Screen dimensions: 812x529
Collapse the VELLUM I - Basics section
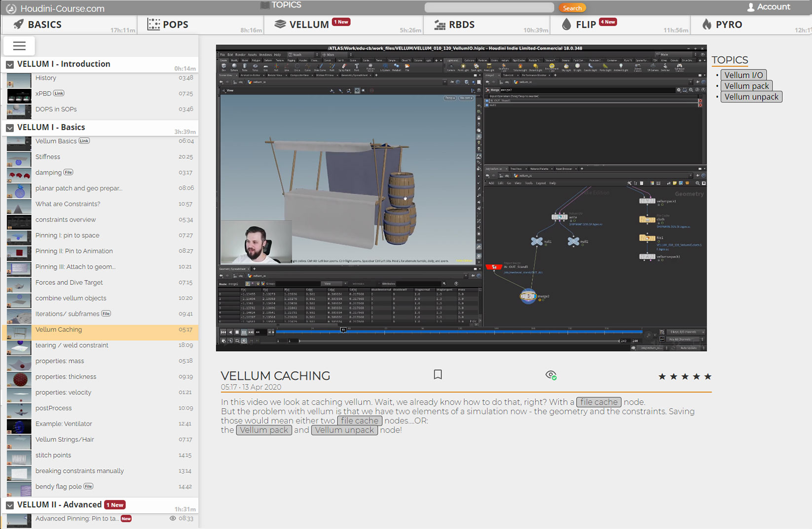[x=10, y=128]
